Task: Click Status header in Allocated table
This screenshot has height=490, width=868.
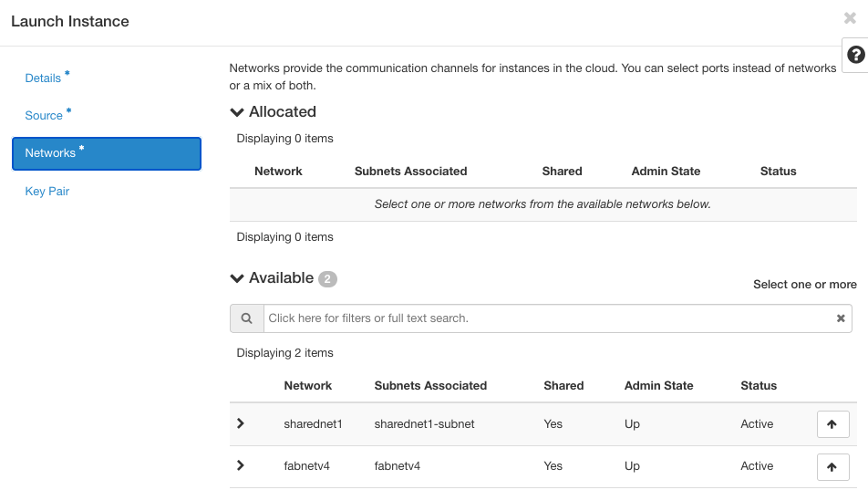Action: (778, 172)
